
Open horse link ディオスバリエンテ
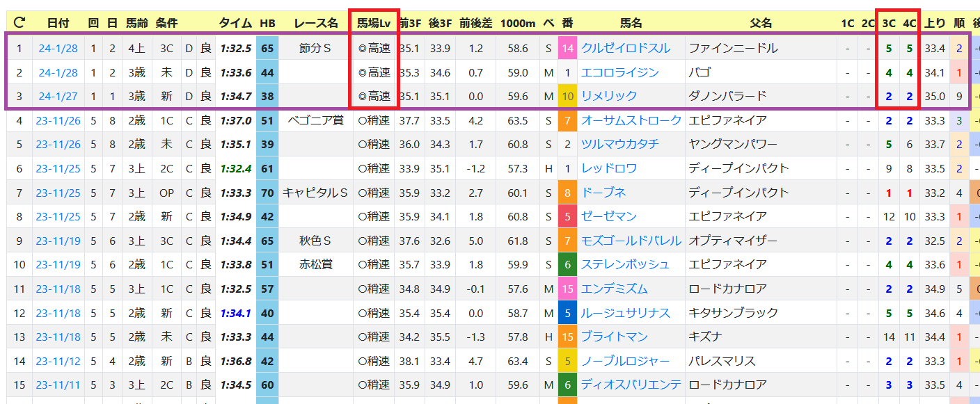tap(631, 385)
